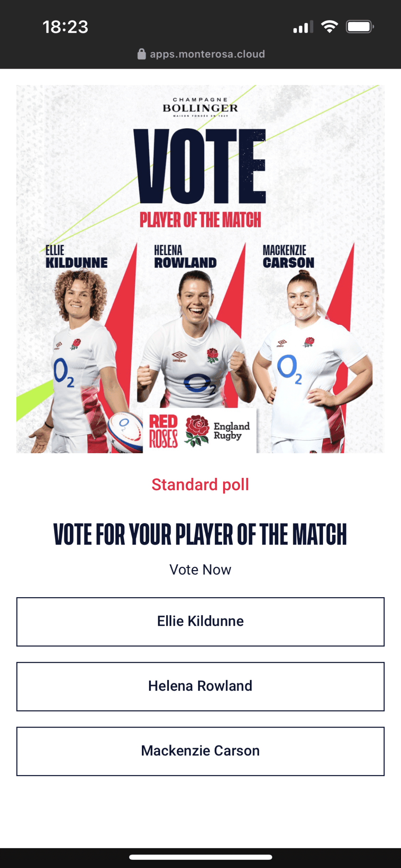Tap the home indicator bar at bottom
The width and height of the screenshot is (401, 868).
(200, 857)
